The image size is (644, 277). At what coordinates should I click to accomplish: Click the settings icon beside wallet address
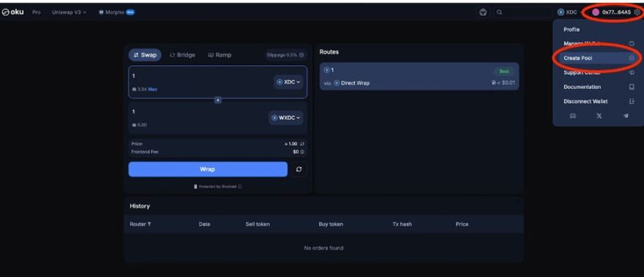pyautogui.click(x=637, y=12)
